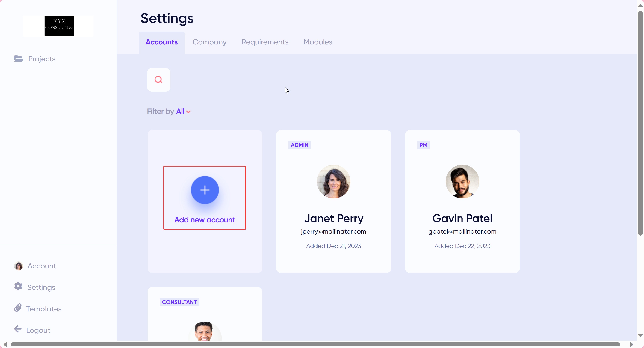Click the Add new account link
Viewport: 644px width, 348px height.
pyautogui.click(x=205, y=220)
